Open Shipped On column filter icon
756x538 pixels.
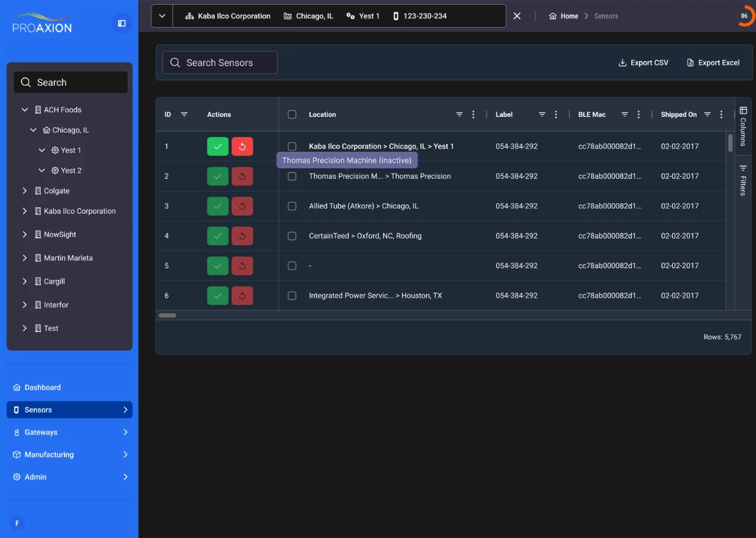coord(708,115)
